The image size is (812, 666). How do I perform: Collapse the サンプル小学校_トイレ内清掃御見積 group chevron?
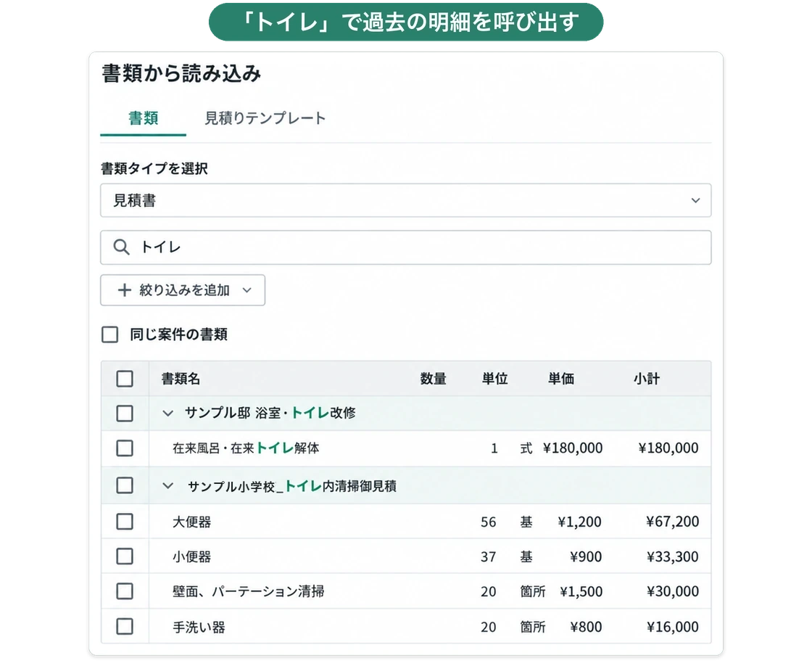(x=167, y=486)
